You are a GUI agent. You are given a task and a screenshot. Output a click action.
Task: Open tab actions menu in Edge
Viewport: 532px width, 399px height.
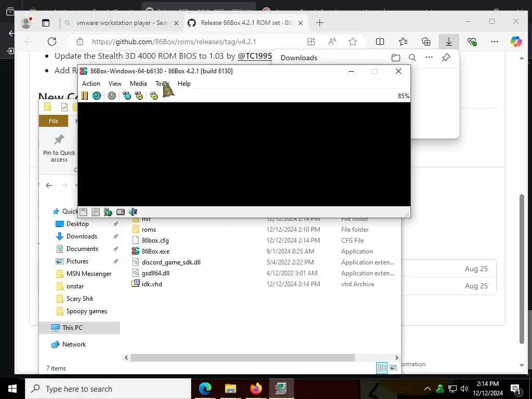pos(46,23)
